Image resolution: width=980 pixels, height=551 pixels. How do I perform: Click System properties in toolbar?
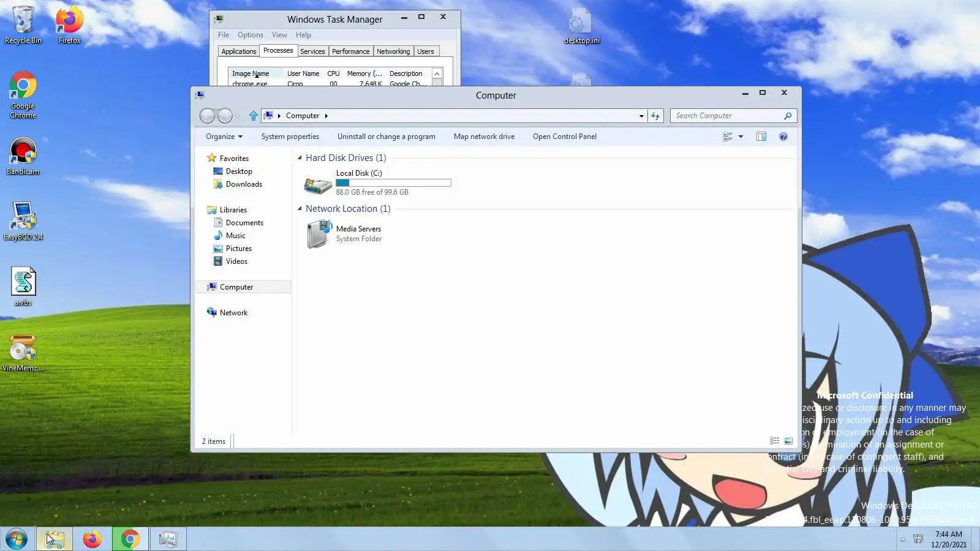coord(290,137)
